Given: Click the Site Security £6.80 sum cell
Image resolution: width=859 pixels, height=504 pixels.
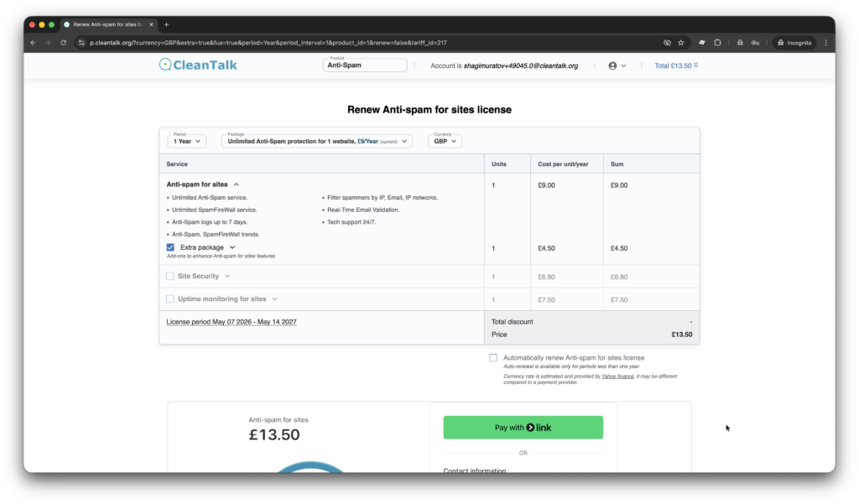Looking at the screenshot, I should (618, 278).
